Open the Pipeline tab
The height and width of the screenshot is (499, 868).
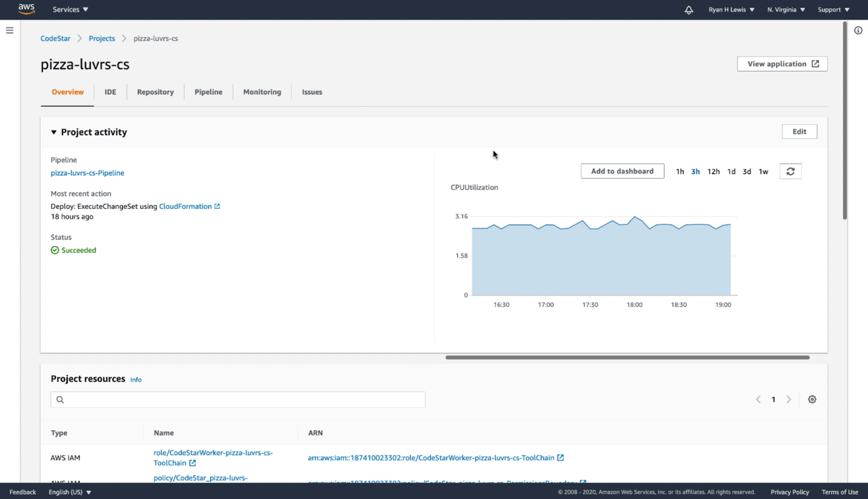pos(208,92)
